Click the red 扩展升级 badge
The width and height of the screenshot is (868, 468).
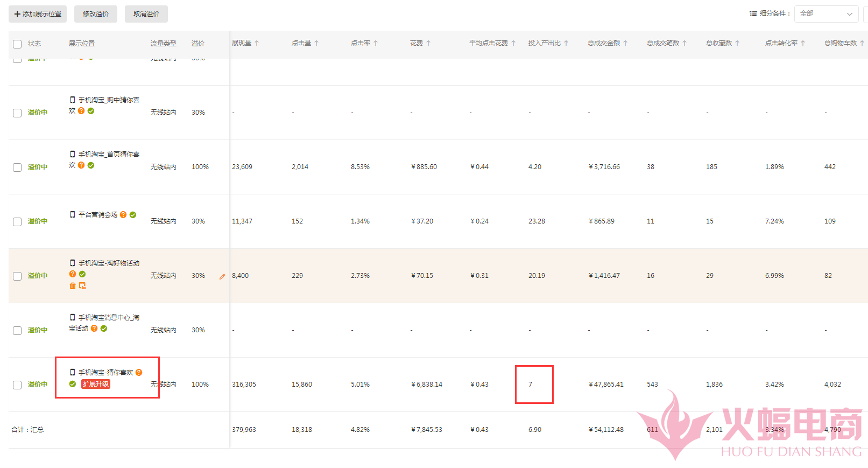tap(96, 384)
